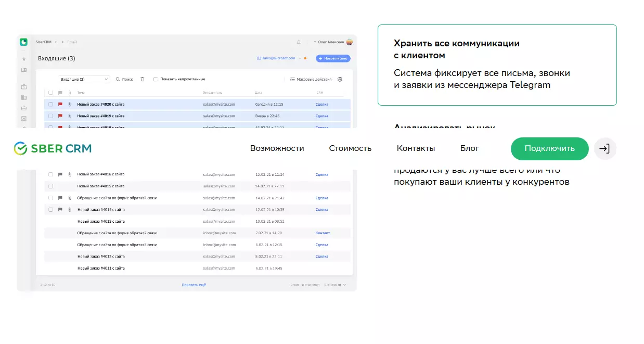
Task: Click the green Подключить button
Action: 549,149
